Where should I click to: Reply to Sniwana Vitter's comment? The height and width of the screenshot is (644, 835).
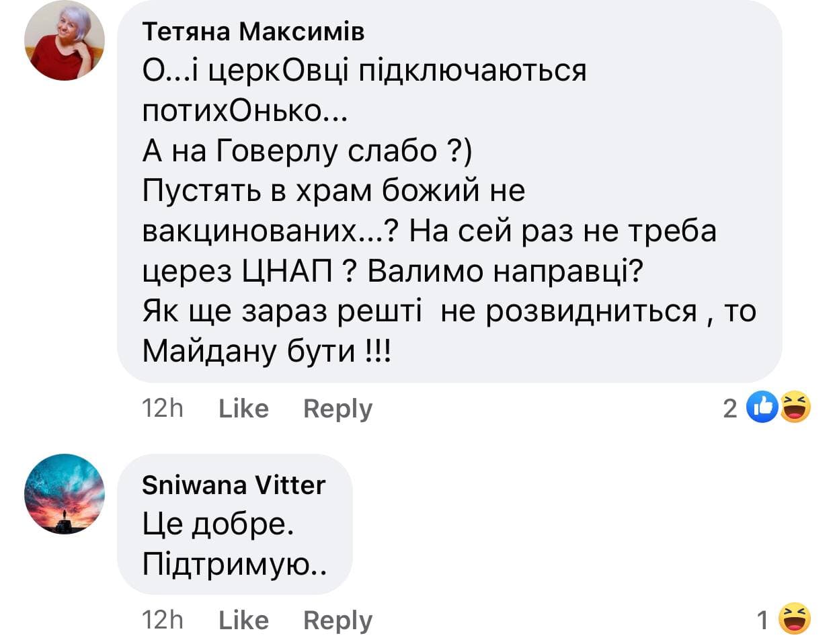click(x=337, y=620)
